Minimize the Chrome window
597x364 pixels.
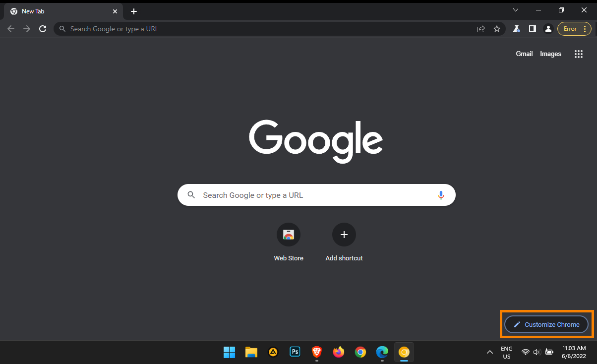point(538,10)
